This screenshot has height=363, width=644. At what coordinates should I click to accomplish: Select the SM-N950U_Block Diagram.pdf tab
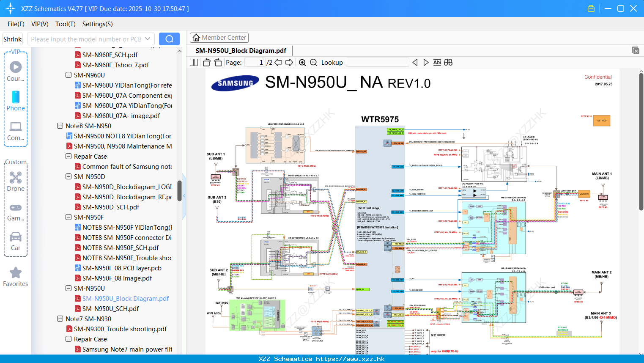click(x=241, y=50)
